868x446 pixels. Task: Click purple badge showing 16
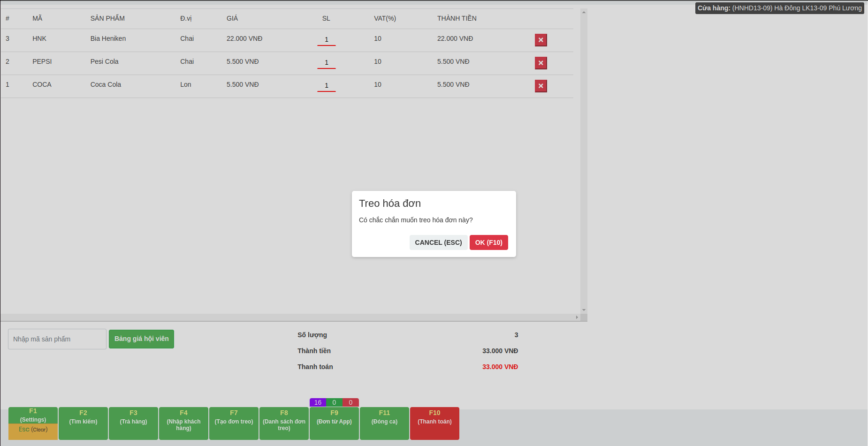[318, 402]
